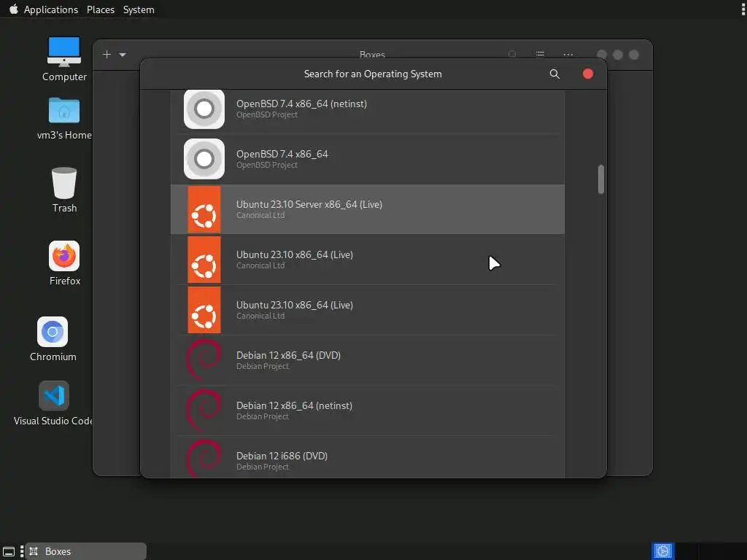Open the Trash desktop icon
Image resolution: width=747 pixels, height=560 pixels.
click(64, 183)
